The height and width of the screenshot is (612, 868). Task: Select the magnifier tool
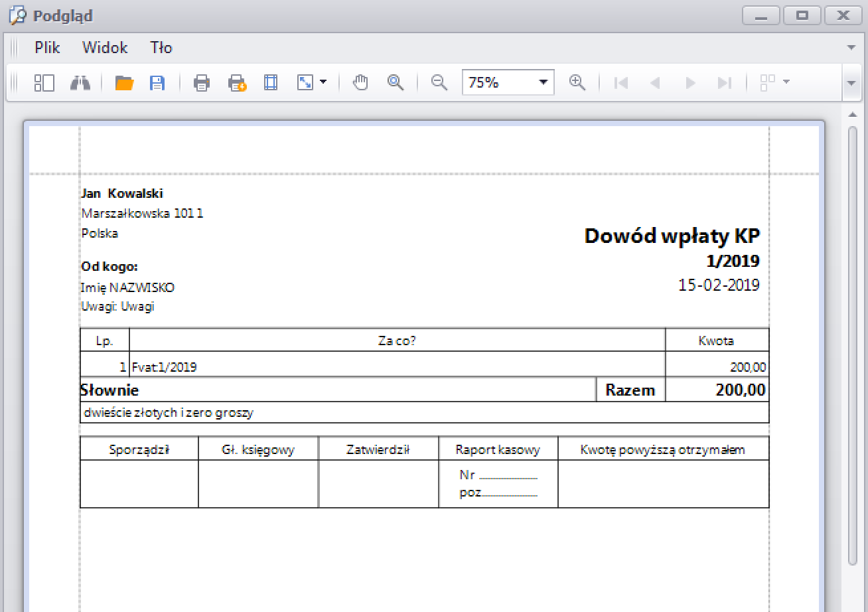[396, 83]
